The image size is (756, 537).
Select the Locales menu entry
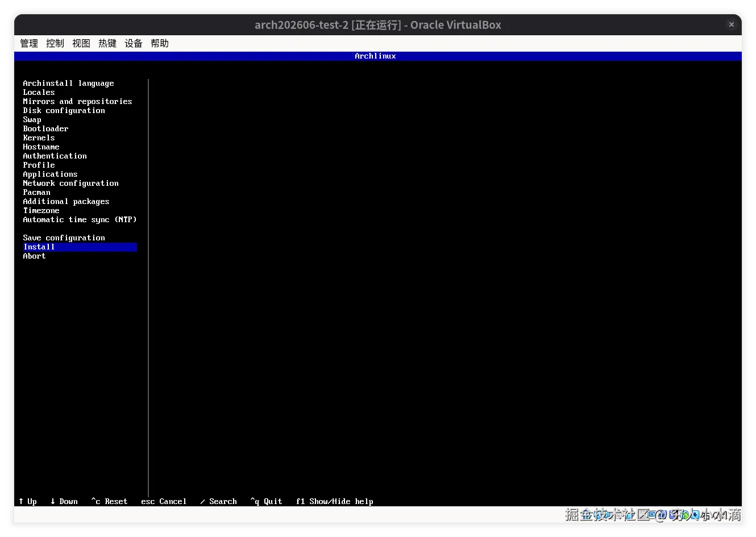coord(39,93)
